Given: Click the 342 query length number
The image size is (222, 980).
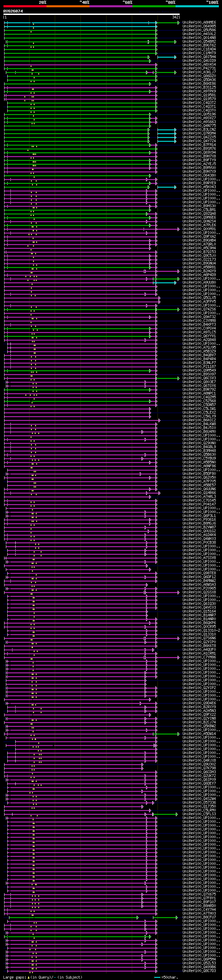Looking at the screenshot, I should click(175, 17).
